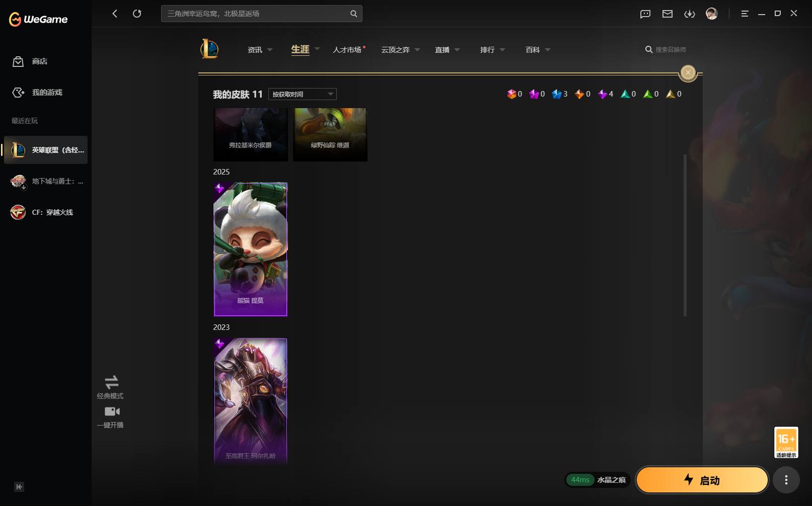This screenshot has width=812, height=506.
Task: Click the 16+ age rating badge
Action: pyautogui.click(x=786, y=443)
